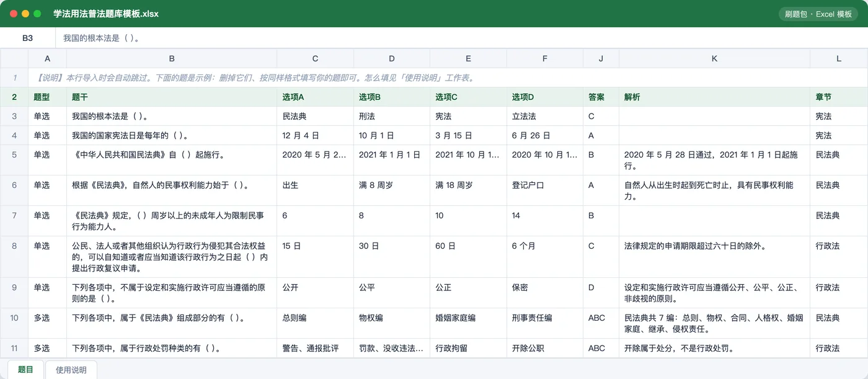868x379 pixels.
Task: Select the cell containing 民法典 in row 3
Action: coord(316,117)
